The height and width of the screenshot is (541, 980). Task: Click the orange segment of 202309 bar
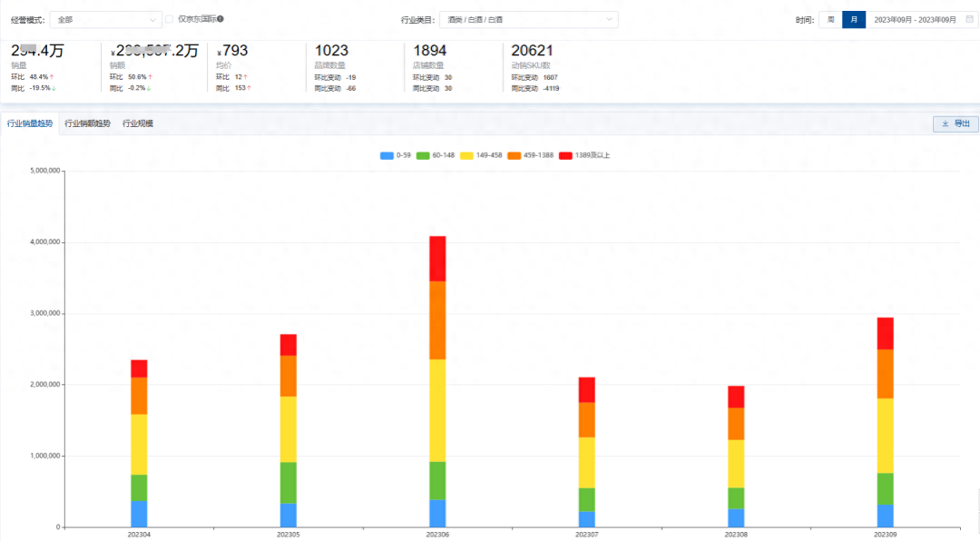pyautogui.click(x=885, y=374)
